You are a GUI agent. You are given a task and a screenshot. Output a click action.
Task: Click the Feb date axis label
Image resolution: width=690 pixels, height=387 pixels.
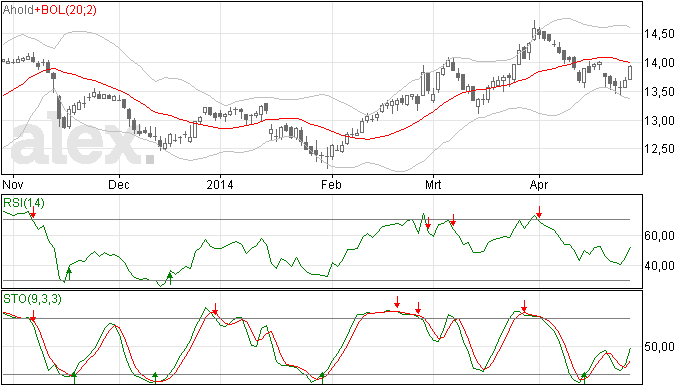pyautogui.click(x=331, y=184)
